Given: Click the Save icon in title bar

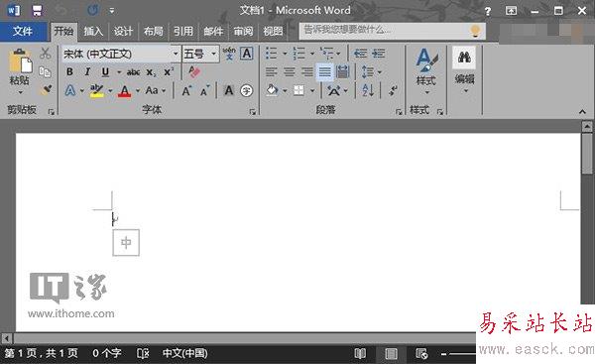Looking at the screenshot, I should [x=37, y=10].
